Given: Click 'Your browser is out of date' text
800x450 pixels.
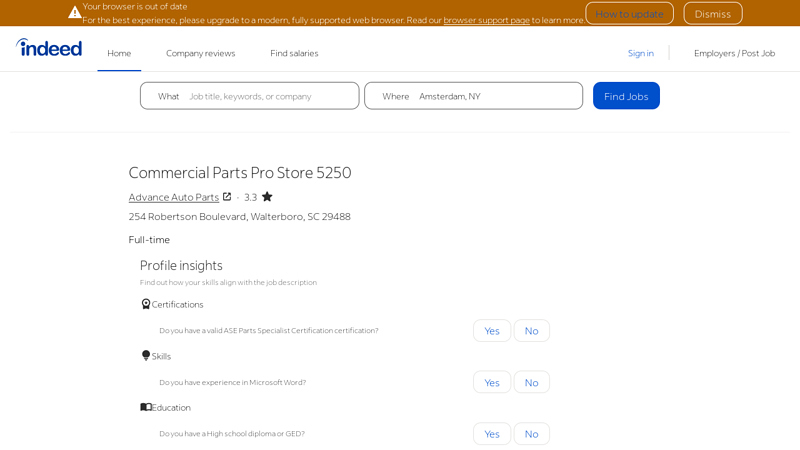Looking at the screenshot, I should coord(135,7).
